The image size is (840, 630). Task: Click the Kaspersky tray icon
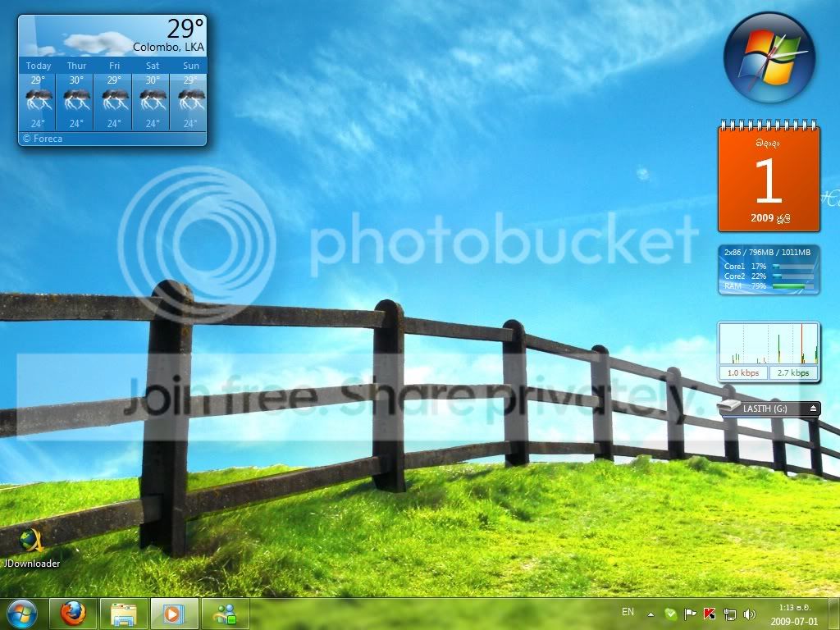710,614
